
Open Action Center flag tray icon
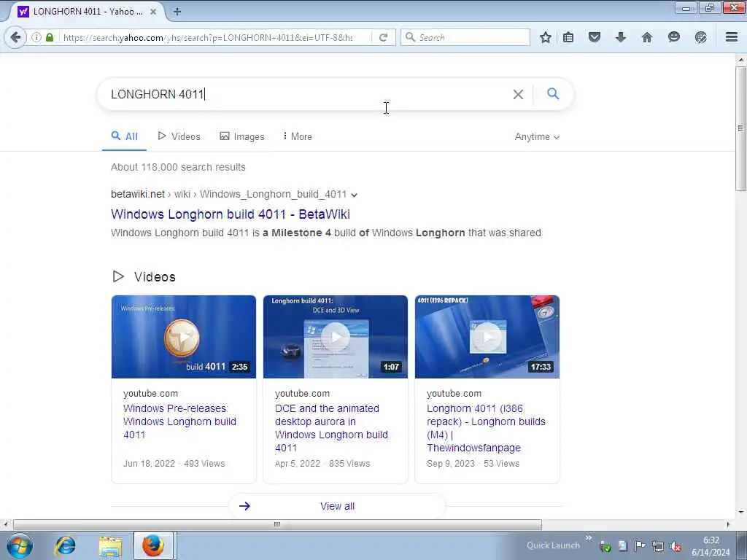click(x=640, y=546)
